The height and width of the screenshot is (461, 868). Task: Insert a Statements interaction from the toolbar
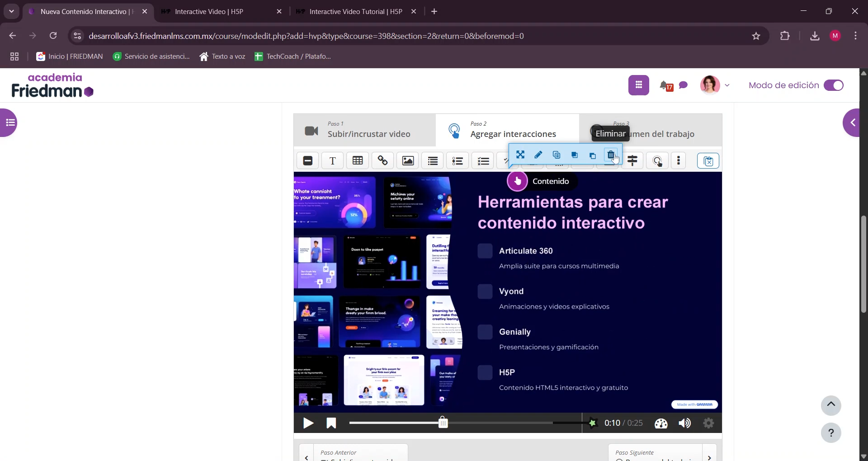click(x=433, y=161)
